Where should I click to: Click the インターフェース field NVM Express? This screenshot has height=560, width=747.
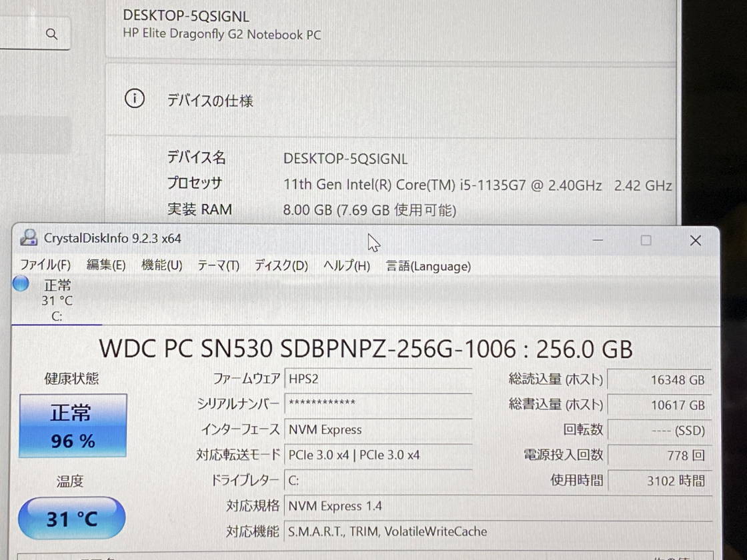(378, 429)
